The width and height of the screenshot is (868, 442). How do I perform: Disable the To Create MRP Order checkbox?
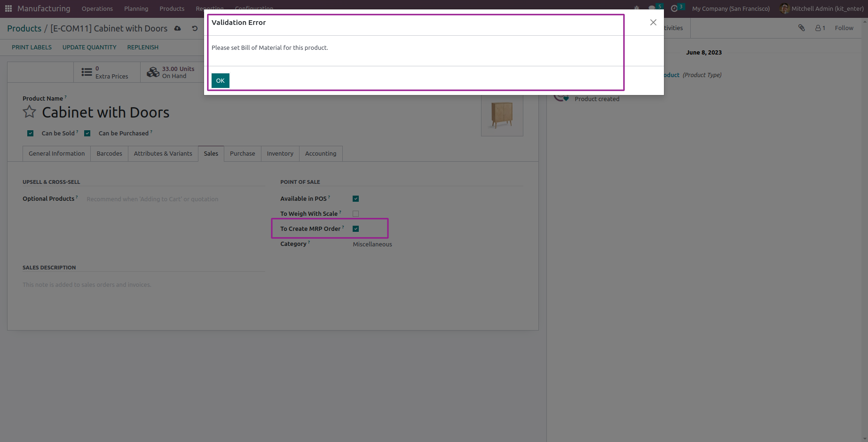point(355,229)
